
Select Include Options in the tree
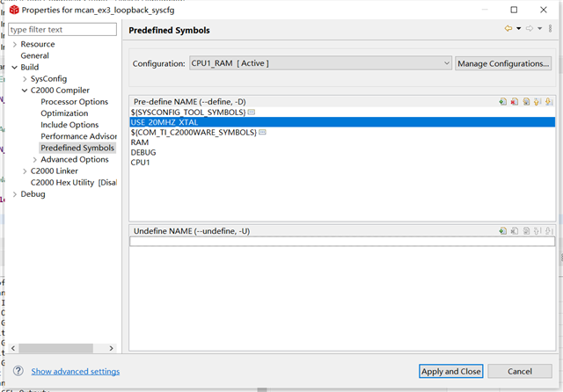[x=69, y=125]
